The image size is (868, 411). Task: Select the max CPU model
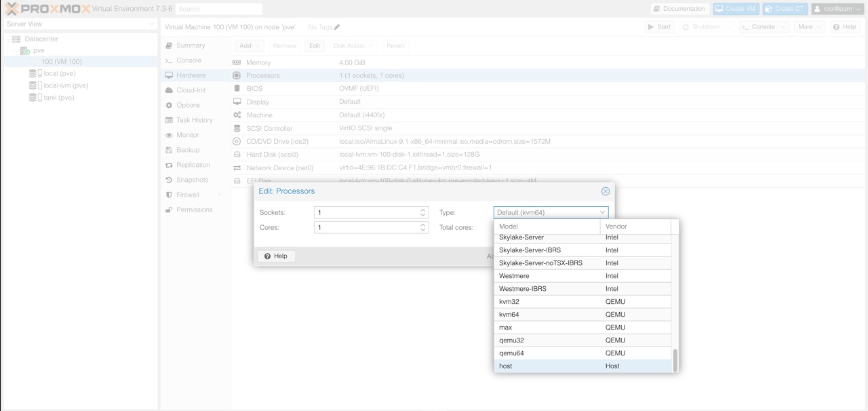(583, 328)
